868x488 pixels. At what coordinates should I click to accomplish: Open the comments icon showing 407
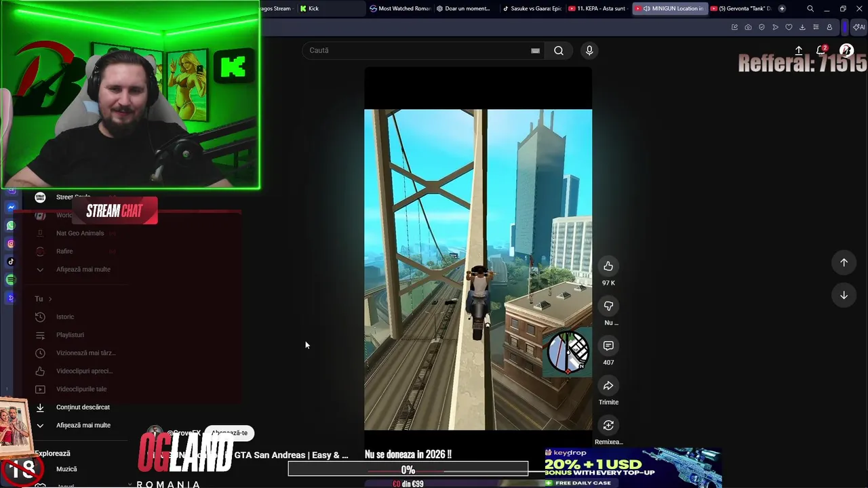coord(608,346)
